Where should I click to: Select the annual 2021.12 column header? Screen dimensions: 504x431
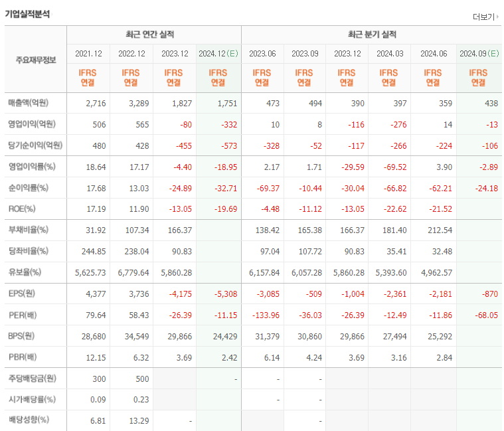click(x=88, y=54)
